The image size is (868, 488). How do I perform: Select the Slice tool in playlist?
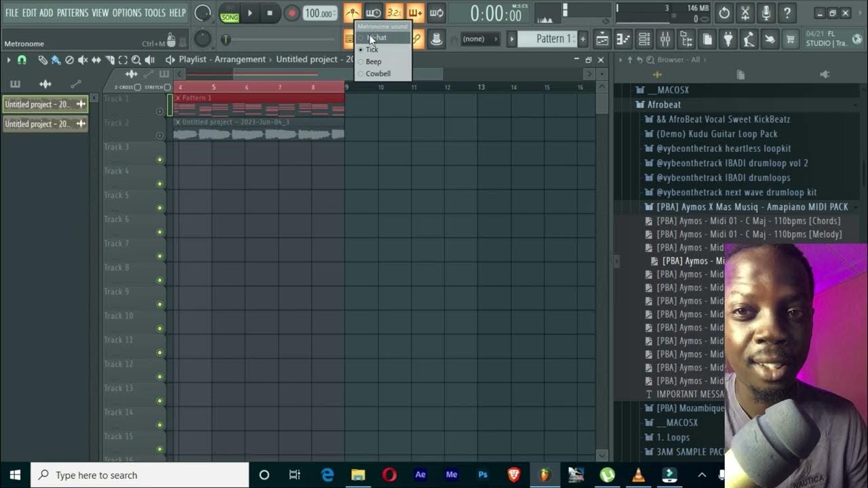point(110,60)
